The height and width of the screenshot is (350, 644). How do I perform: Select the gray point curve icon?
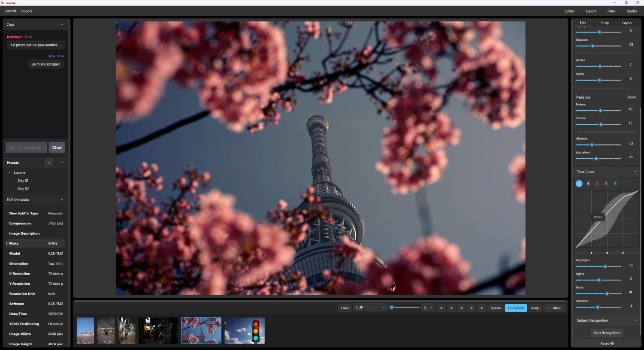[x=588, y=184]
